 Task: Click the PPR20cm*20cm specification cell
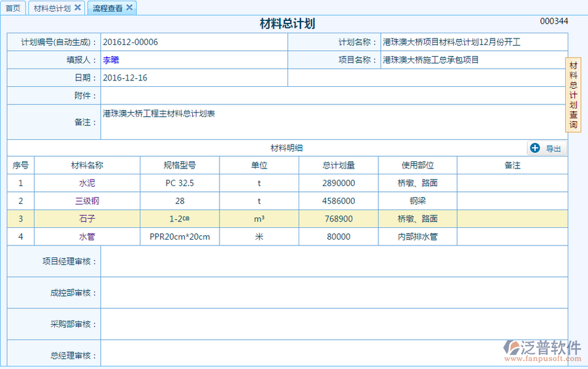point(180,236)
